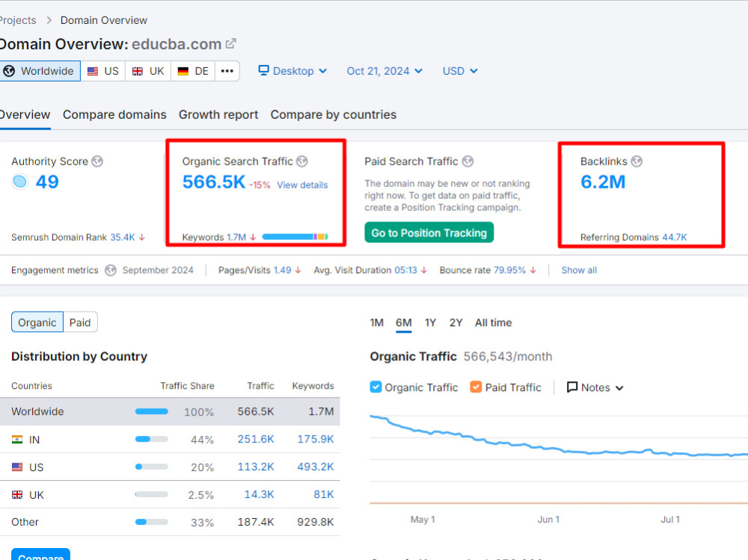
Task: Click the US flag in country table
Action: click(17, 467)
